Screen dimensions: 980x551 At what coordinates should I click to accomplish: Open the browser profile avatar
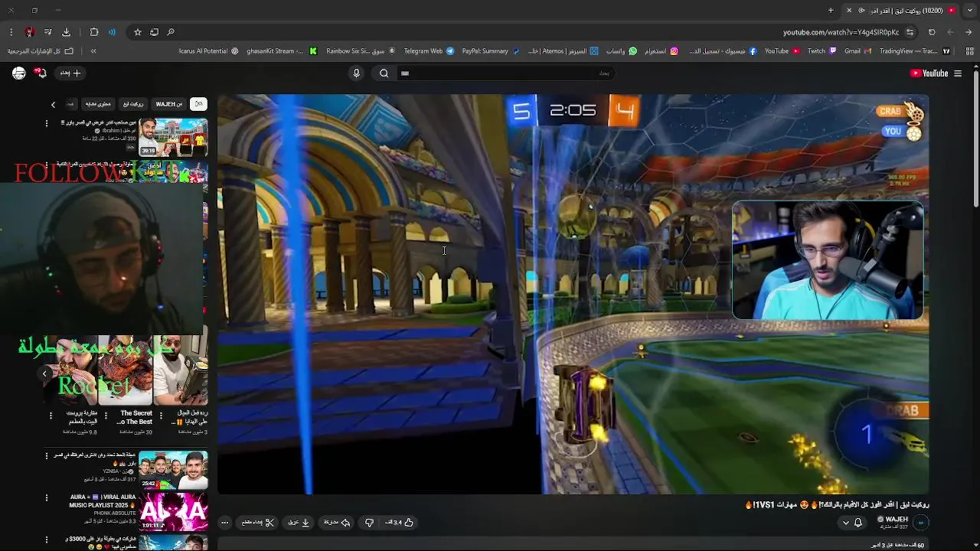pyautogui.click(x=29, y=32)
